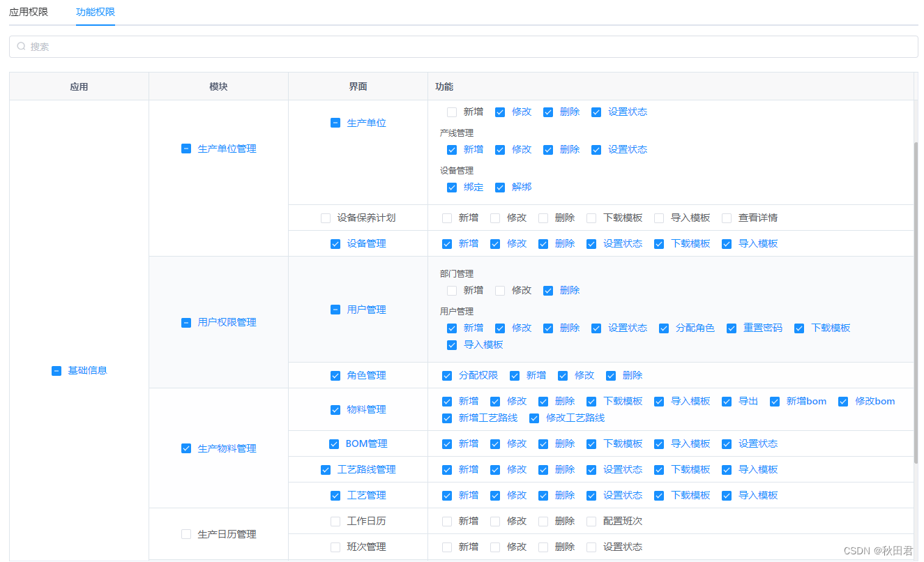Uncheck 删除 under 部门管理 section

(548, 290)
